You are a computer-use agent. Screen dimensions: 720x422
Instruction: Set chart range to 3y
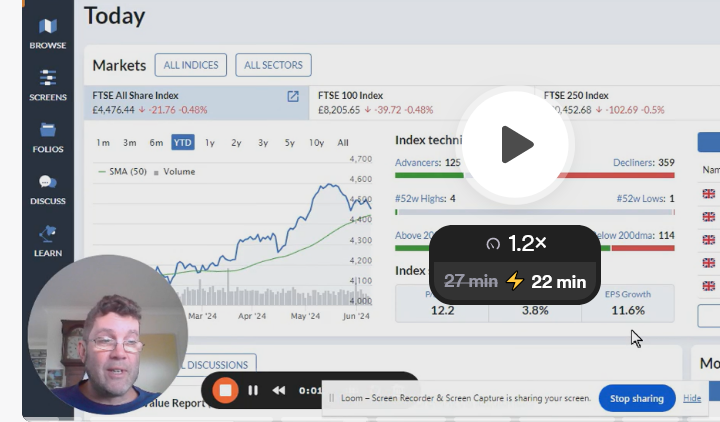(x=263, y=142)
